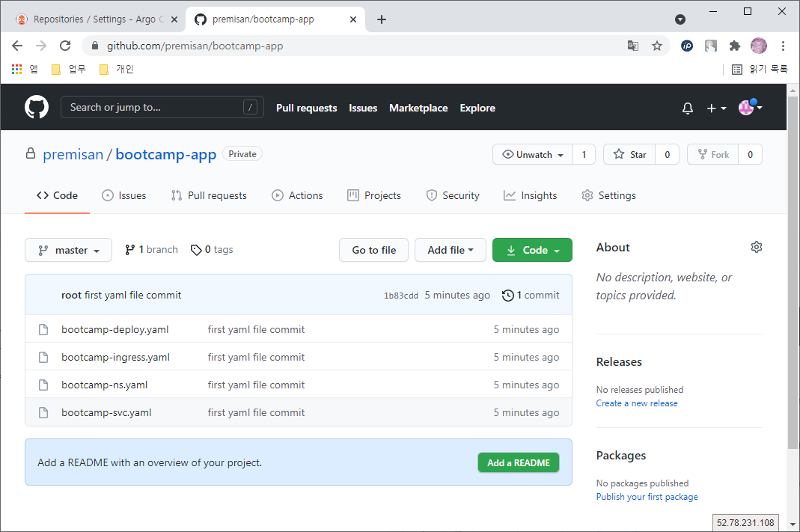Image resolution: width=800 pixels, height=532 pixels.
Task: Click the Fork button
Action: (x=713, y=155)
